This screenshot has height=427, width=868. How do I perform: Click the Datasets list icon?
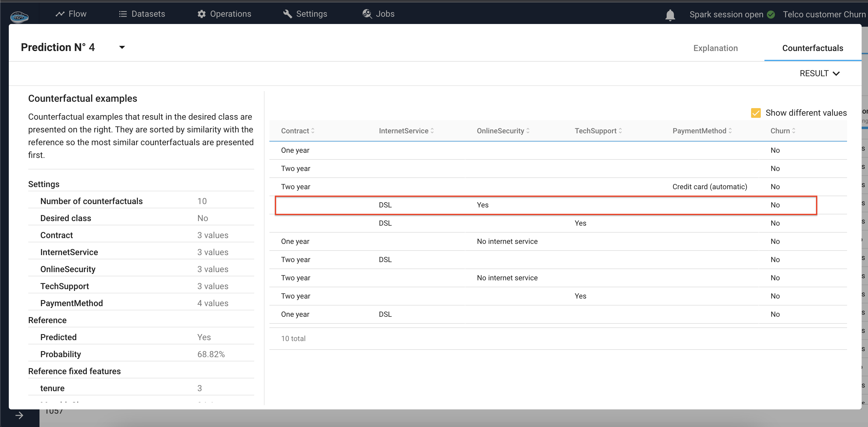(x=123, y=14)
